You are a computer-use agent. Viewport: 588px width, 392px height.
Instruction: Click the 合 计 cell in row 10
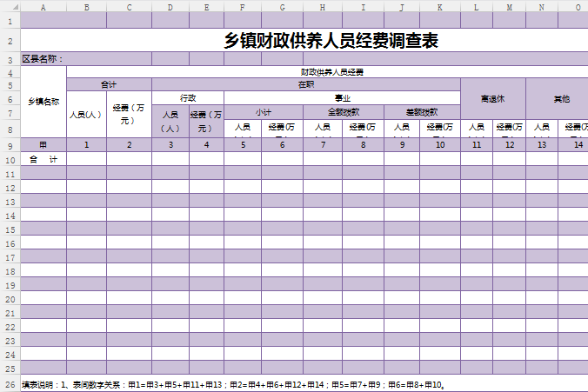(43, 159)
